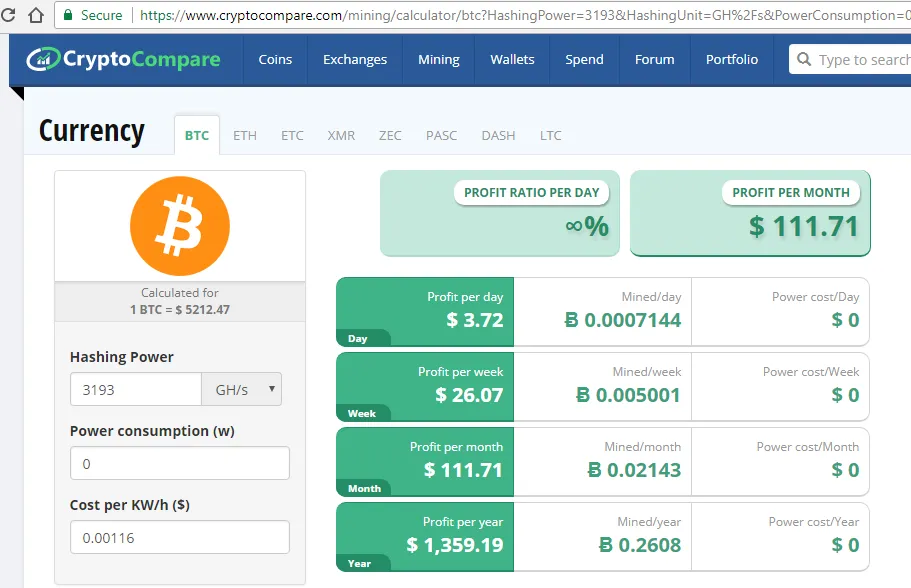Viewport: 911px width, 588px height.
Task: Reload the page with the refresh icon
Action: (8, 15)
